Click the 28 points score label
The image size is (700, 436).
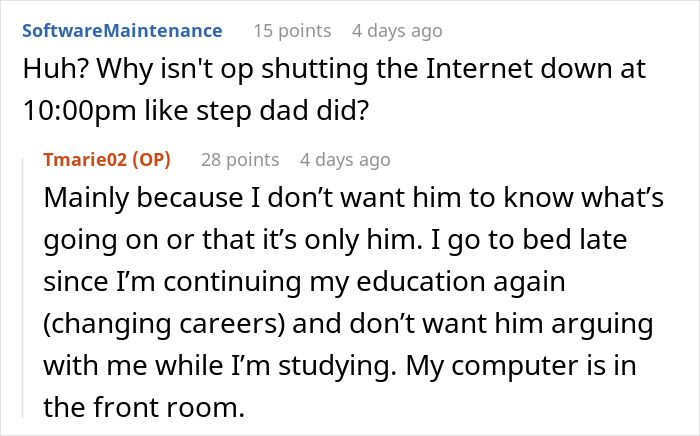click(240, 160)
